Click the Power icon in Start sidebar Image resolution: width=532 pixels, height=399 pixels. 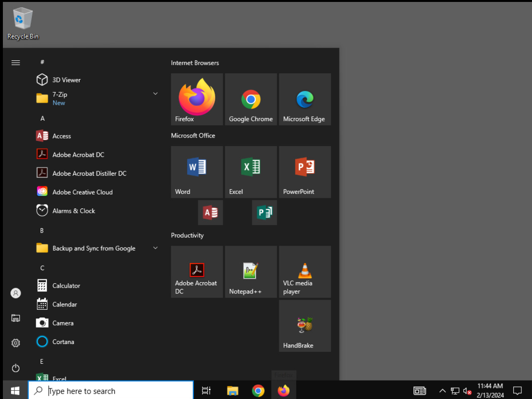[15, 368]
